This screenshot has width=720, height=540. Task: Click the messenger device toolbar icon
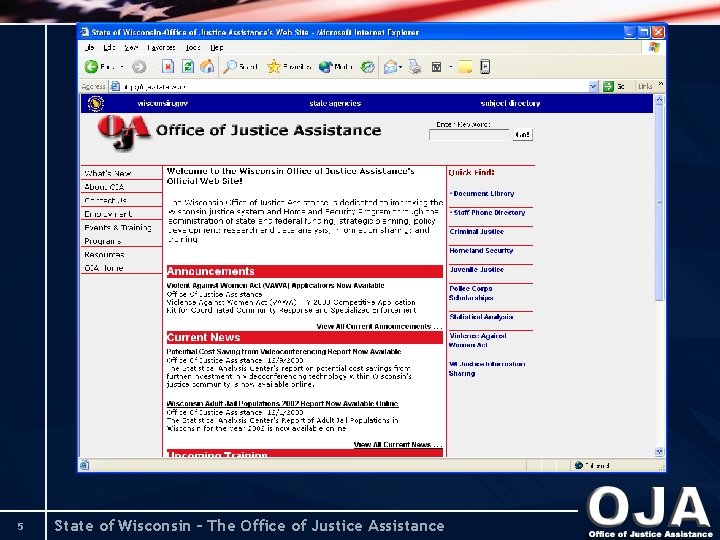tap(485, 67)
